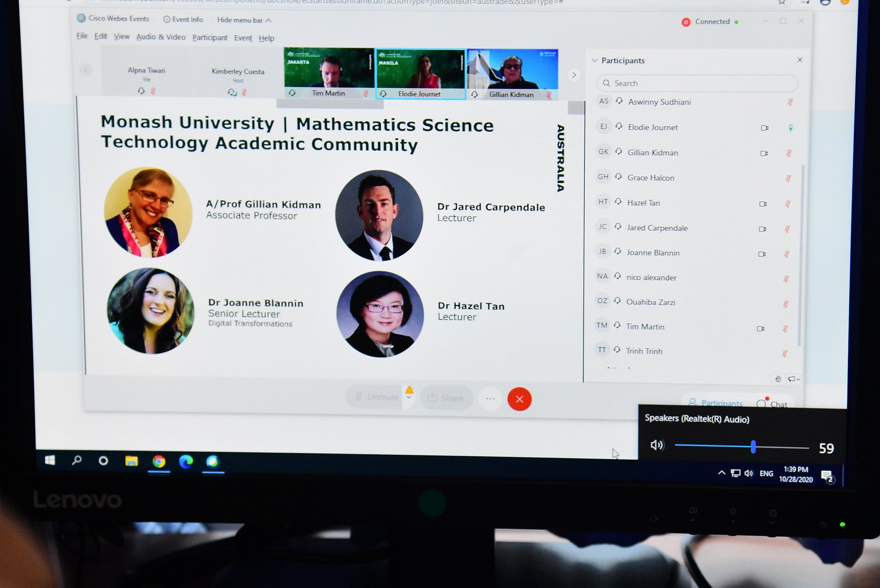Click the taskbar search magnifier icon
The height and width of the screenshot is (588, 880).
point(76,460)
